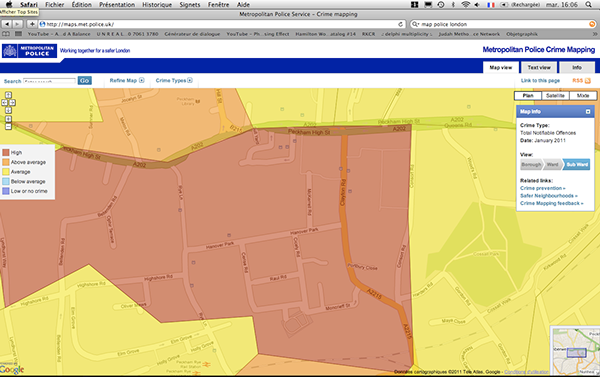Image resolution: width=600 pixels, height=377 pixels.
Task: Pan the map left with the arrow control
Action: [5, 103]
